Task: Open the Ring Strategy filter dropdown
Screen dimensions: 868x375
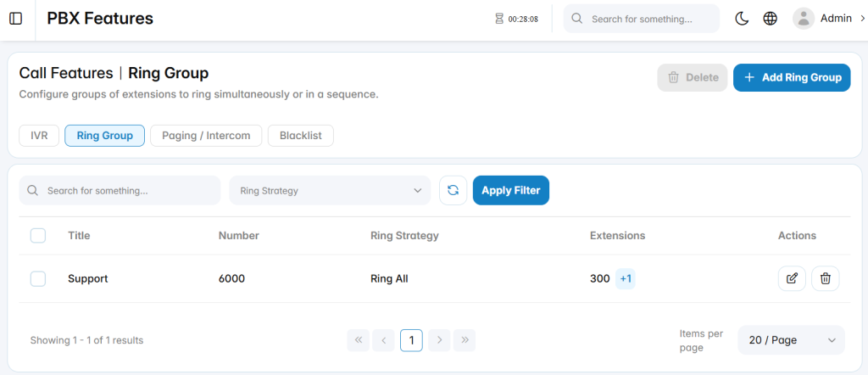Action: (x=330, y=191)
